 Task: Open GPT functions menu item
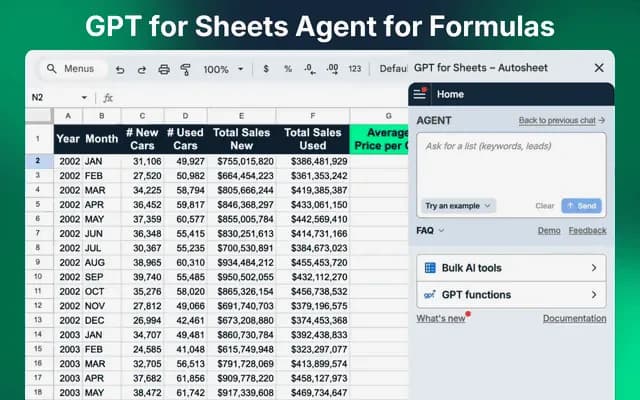coord(511,295)
